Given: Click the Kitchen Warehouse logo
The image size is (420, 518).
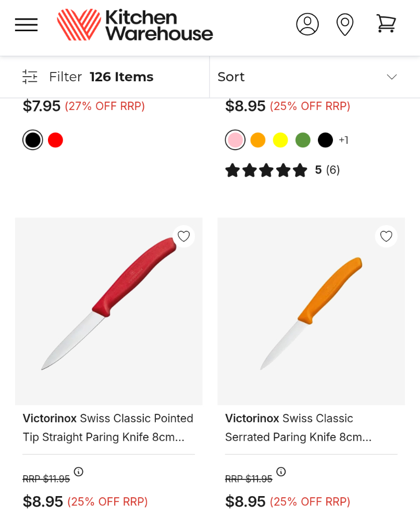Looking at the screenshot, I should tap(135, 24).
